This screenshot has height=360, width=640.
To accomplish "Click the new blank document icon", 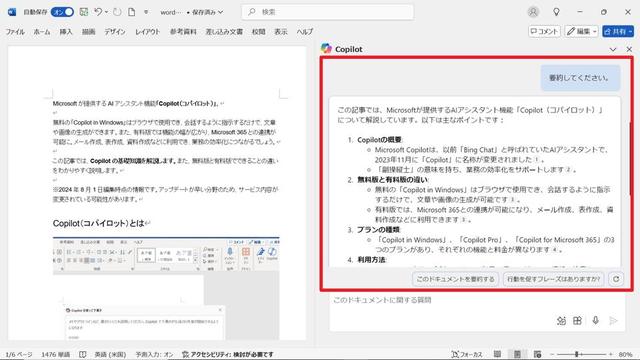I will coord(132,12).
